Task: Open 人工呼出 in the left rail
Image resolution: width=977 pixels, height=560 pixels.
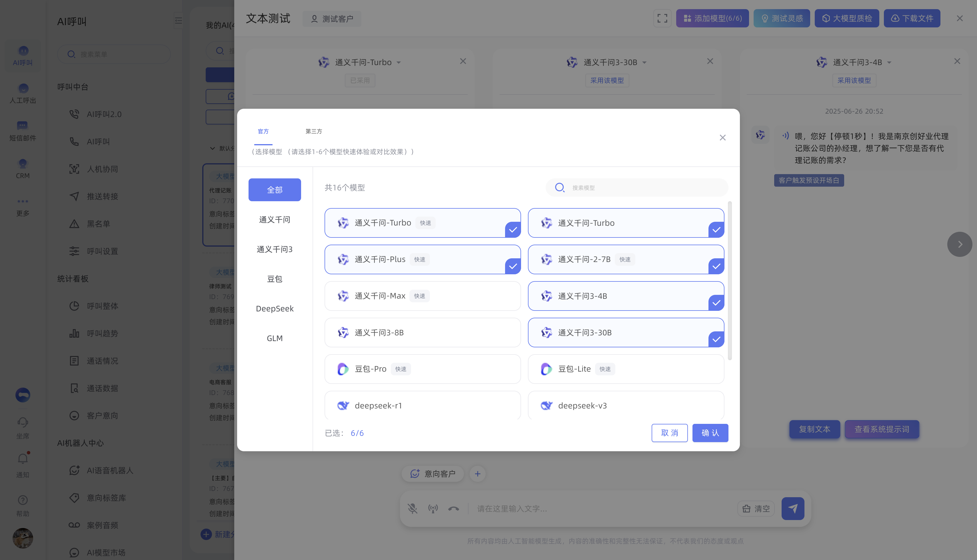Action: coord(23,93)
